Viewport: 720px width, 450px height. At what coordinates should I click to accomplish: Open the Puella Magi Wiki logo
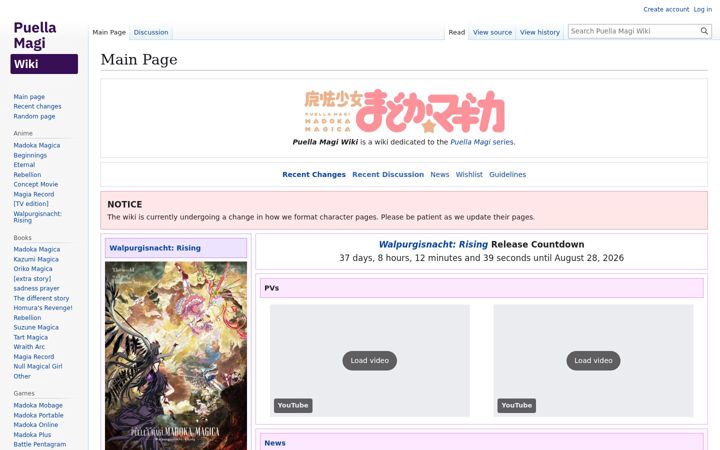(44, 47)
